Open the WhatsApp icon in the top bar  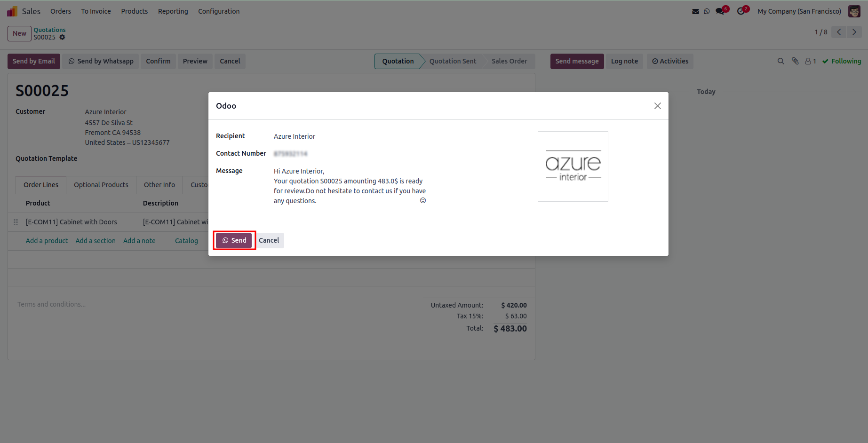click(707, 11)
